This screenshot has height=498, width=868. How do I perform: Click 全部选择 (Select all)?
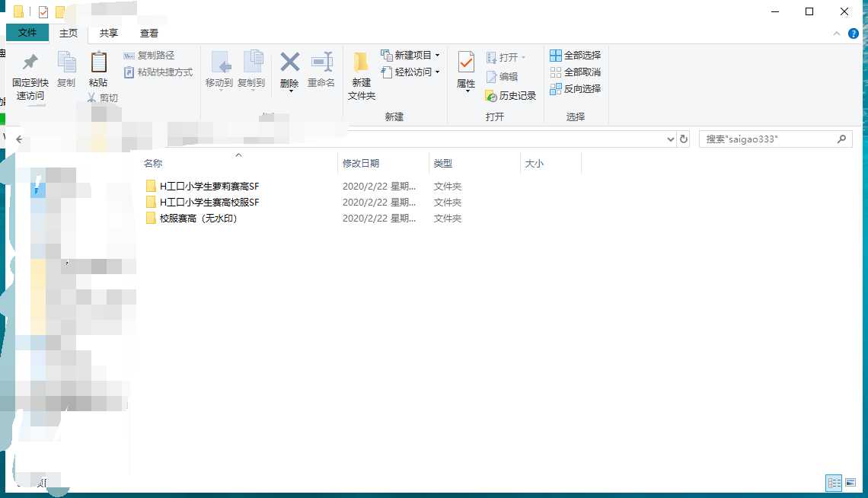575,56
